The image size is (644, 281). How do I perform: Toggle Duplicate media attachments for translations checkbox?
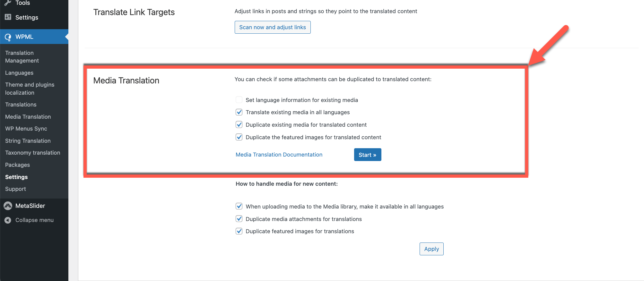click(239, 219)
